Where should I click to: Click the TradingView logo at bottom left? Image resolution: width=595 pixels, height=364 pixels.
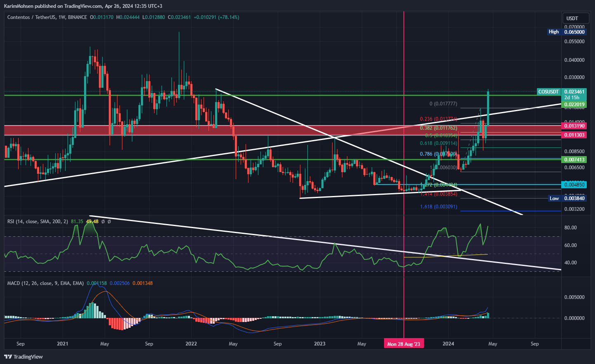(23, 357)
